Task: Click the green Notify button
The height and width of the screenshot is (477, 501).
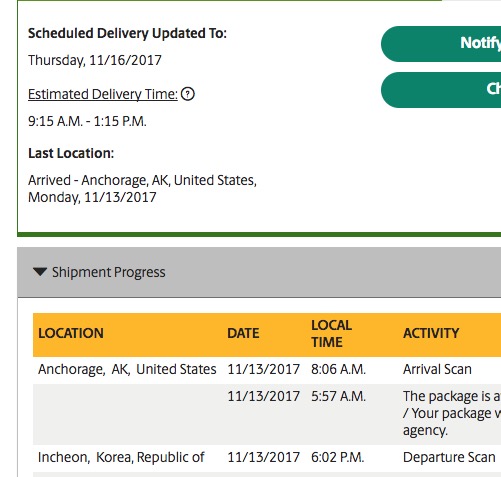Action: point(441,44)
